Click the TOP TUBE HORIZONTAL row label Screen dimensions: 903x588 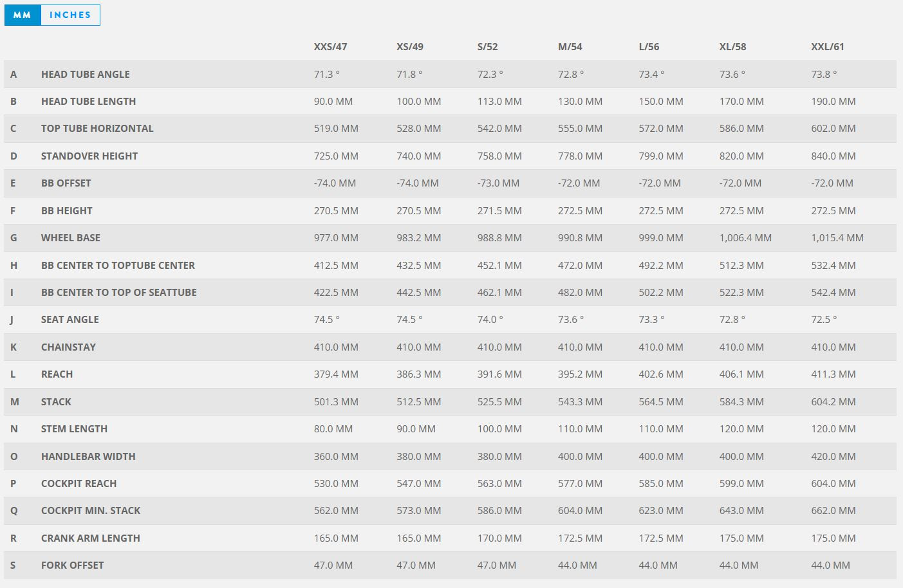[97, 129]
